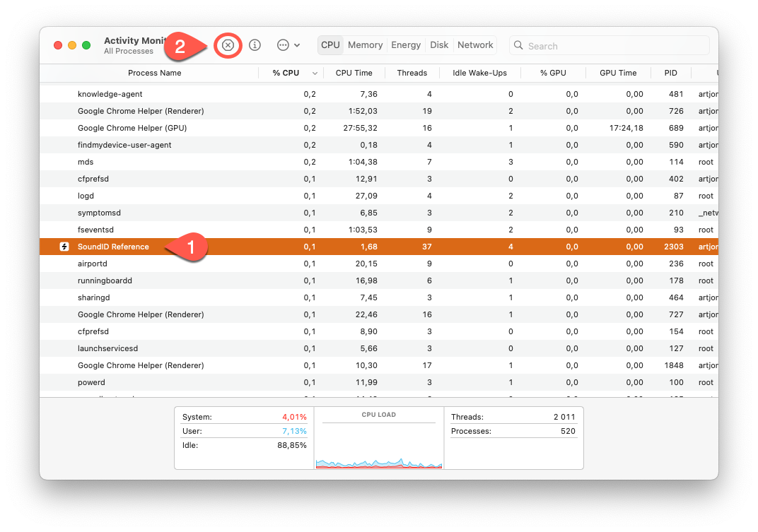Click the Threads total 2 011
The image size is (758, 532).
tap(565, 417)
